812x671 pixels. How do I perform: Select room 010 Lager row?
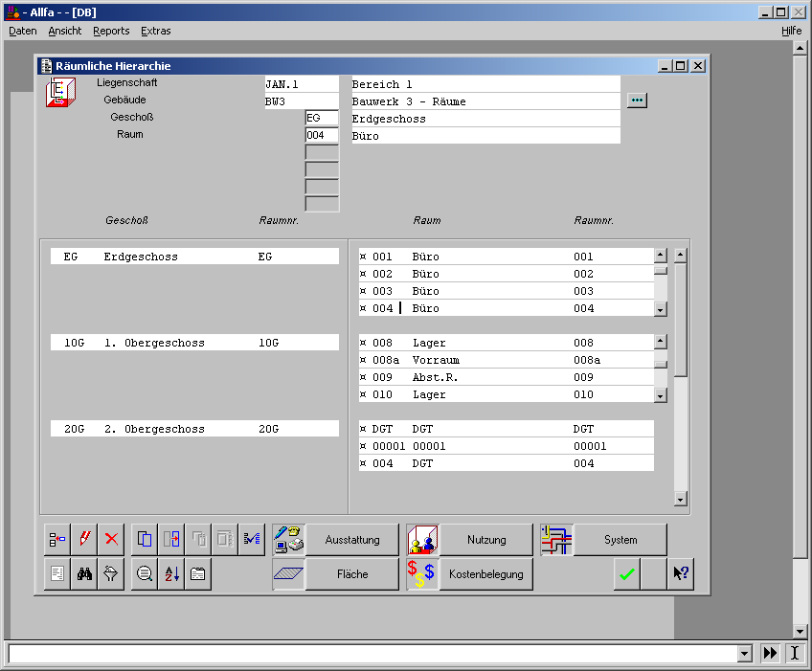click(507, 394)
